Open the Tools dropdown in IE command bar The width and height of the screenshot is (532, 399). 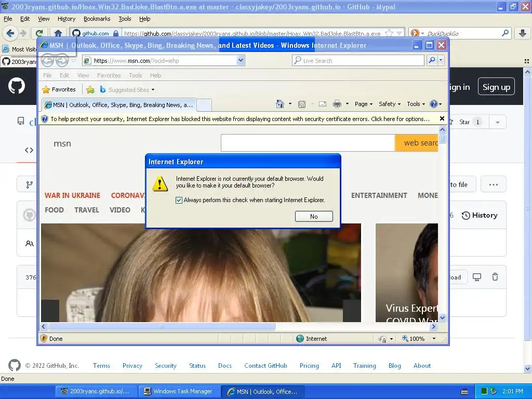416,104
